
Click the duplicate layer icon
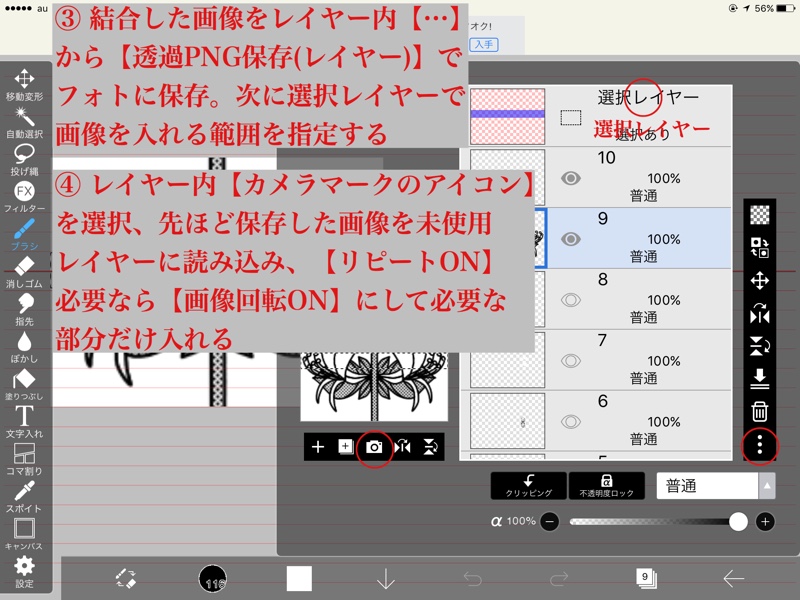click(x=345, y=447)
